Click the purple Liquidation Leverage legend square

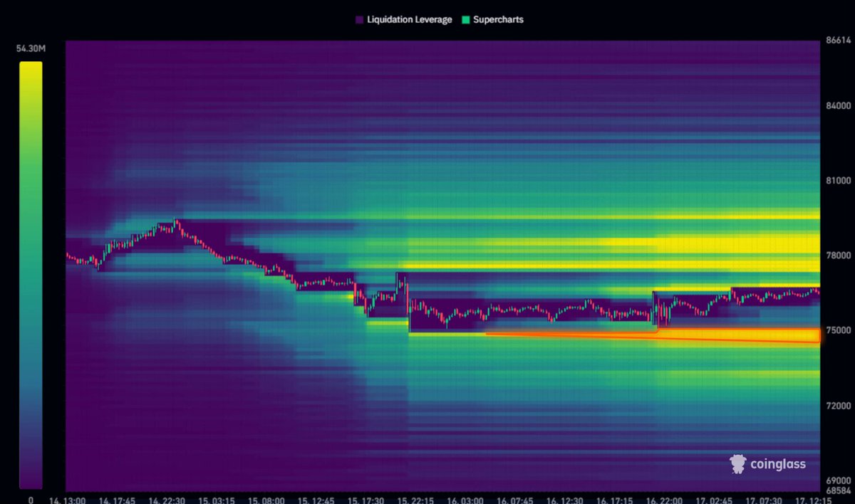click(x=359, y=20)
